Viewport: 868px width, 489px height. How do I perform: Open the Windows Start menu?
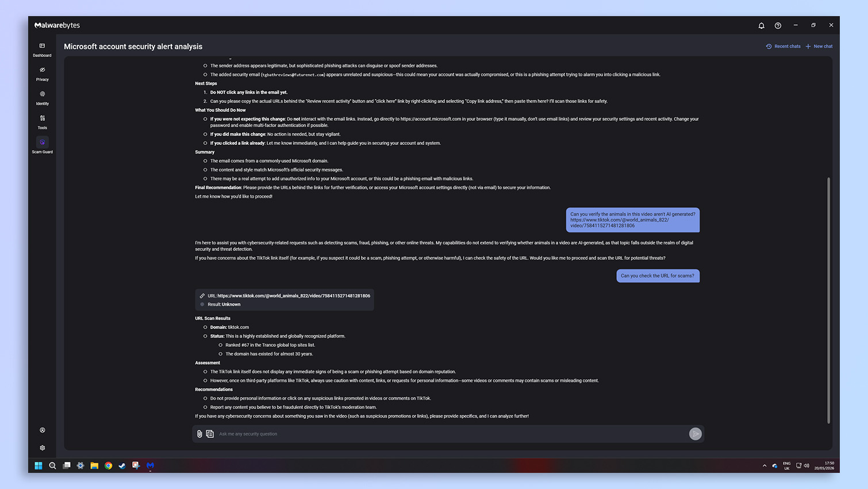(39, 465)
